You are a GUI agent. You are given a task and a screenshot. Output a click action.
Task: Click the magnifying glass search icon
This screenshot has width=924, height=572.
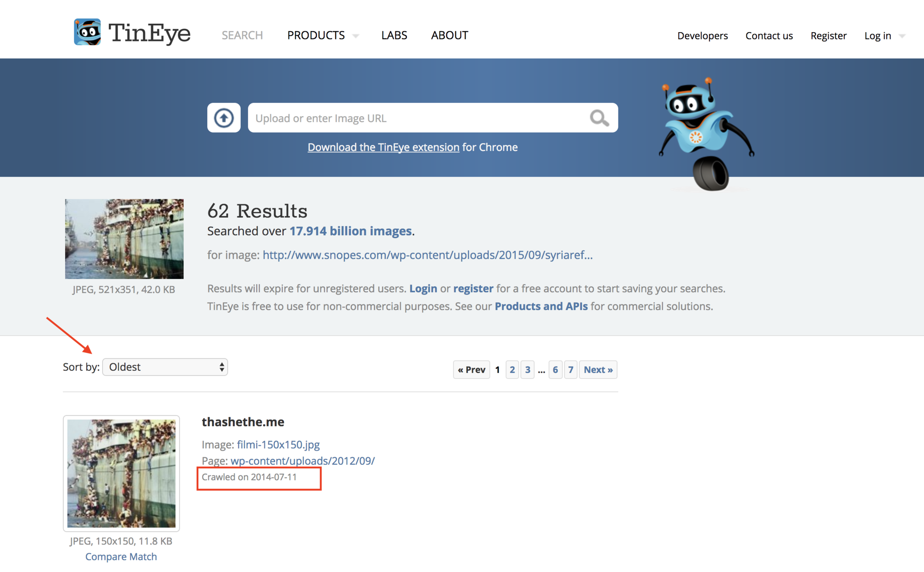pyautogui.click(x=599, y=118)
